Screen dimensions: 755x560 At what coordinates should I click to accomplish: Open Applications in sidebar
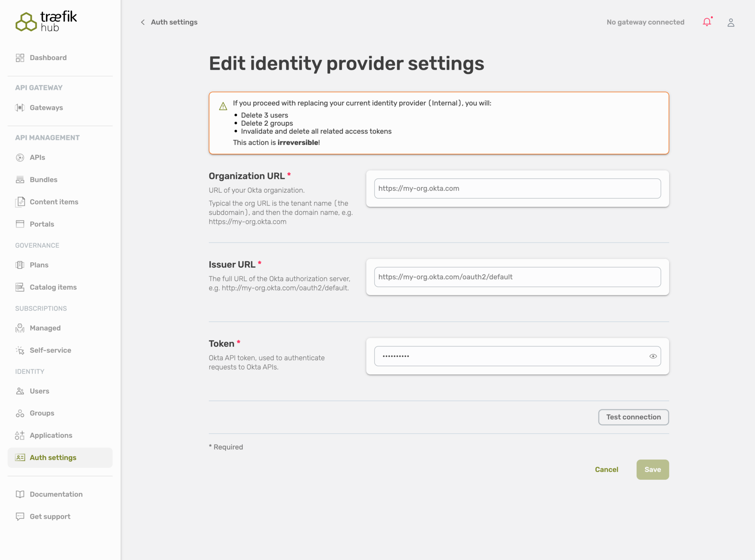point(60,435)
